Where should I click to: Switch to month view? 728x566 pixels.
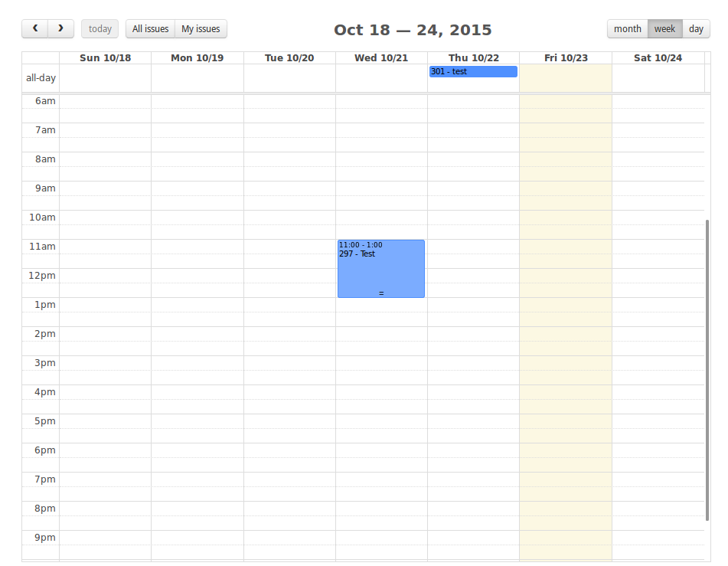click(627, 29)
